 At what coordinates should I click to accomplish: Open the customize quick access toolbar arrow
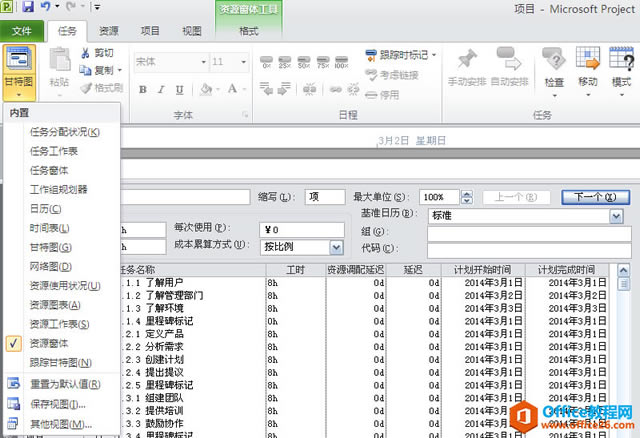coord(97,7)
